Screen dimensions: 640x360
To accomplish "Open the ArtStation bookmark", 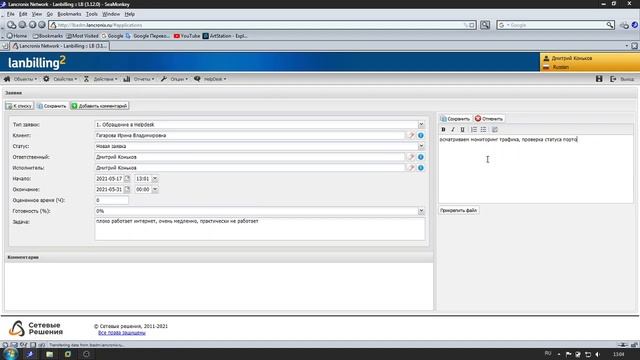I will click(x=225, y=36).
